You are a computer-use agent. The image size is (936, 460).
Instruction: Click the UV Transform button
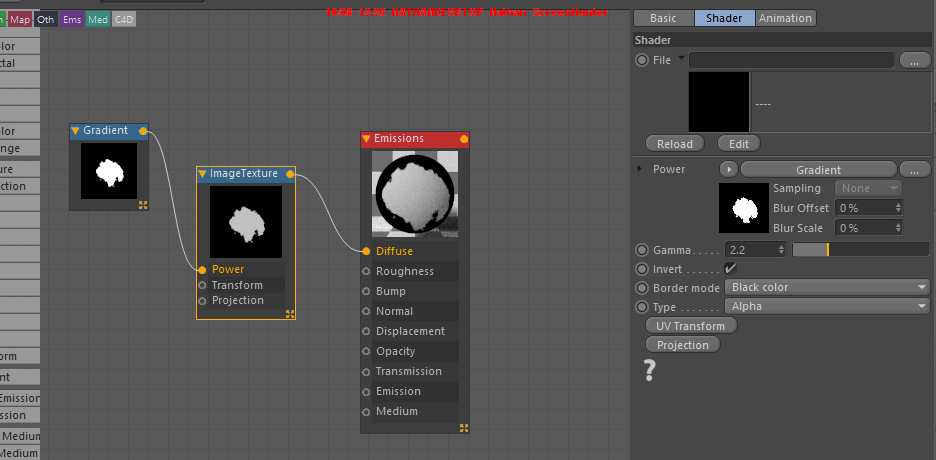pos(691,326)
